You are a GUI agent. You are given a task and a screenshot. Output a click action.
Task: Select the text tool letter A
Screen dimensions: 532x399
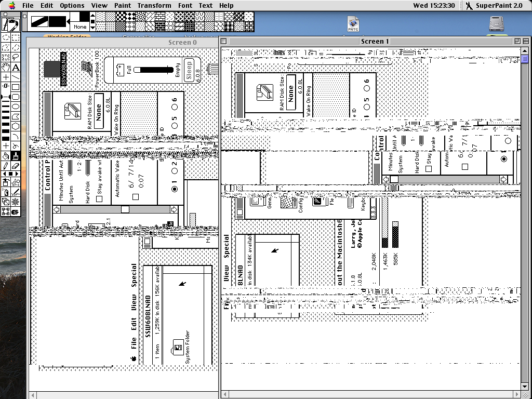16,67
